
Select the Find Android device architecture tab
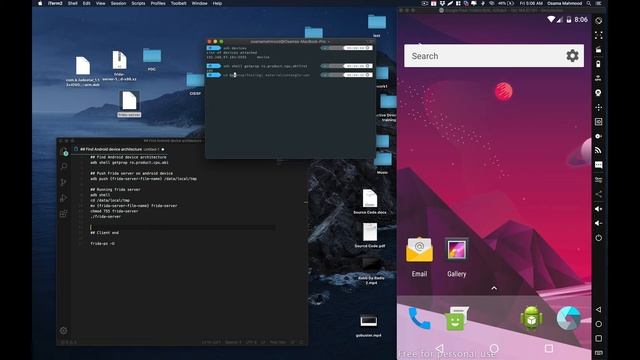pos(118,149)
